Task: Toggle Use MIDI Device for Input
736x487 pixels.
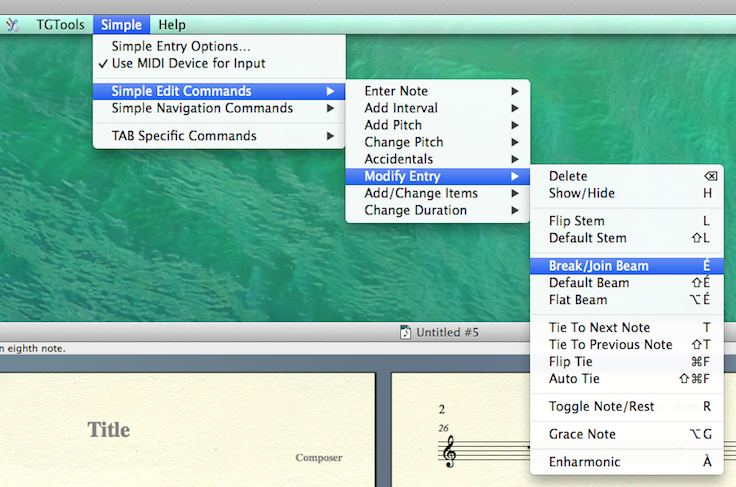Action: click(x=188, y=63)
